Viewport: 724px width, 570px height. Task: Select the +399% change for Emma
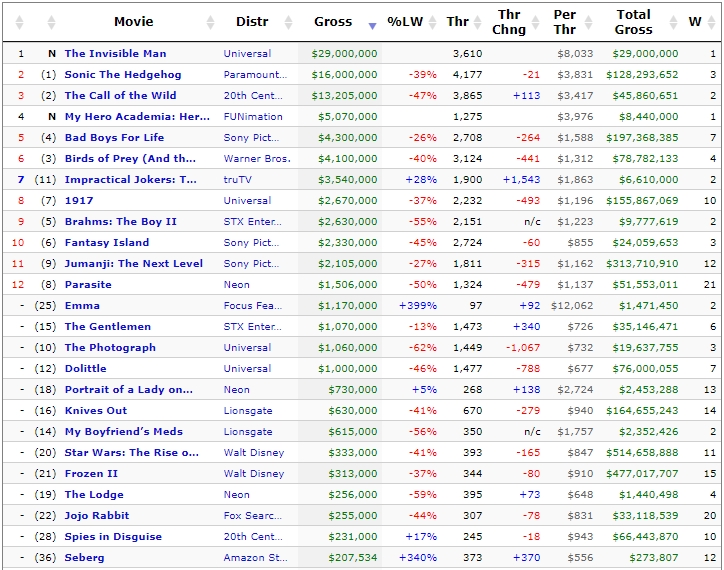418,306
